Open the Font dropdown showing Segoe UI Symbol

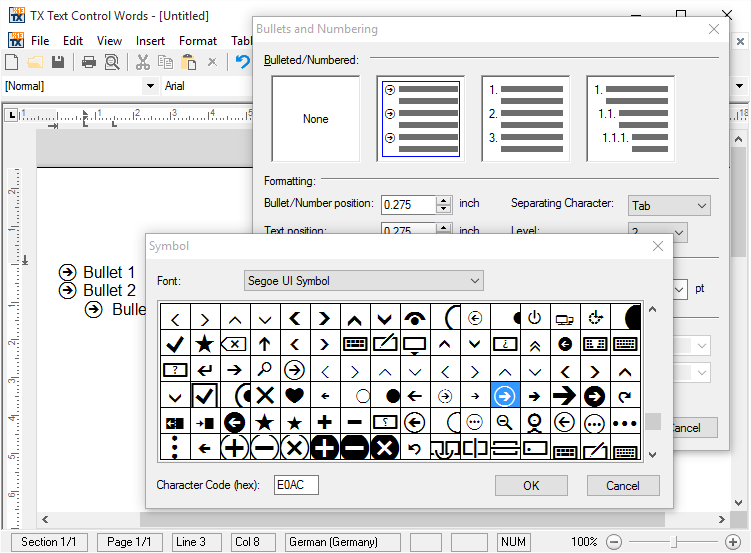364,281
